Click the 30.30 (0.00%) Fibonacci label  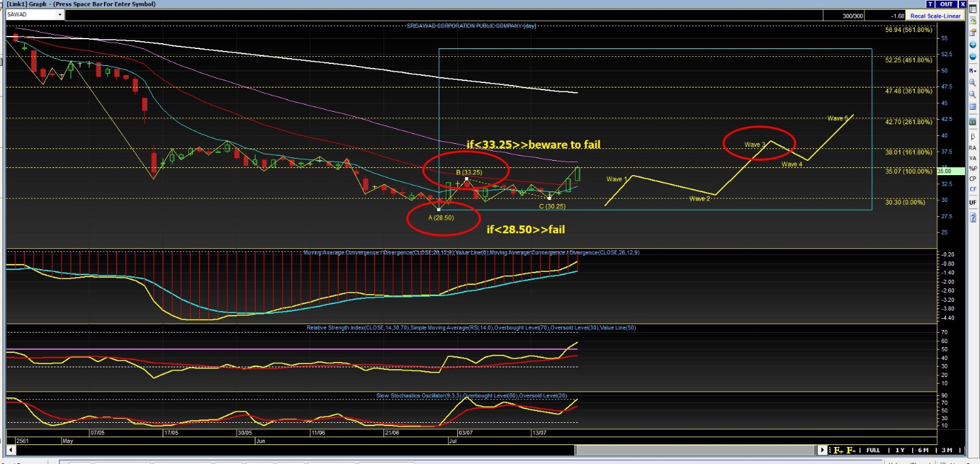pos(905,202)
